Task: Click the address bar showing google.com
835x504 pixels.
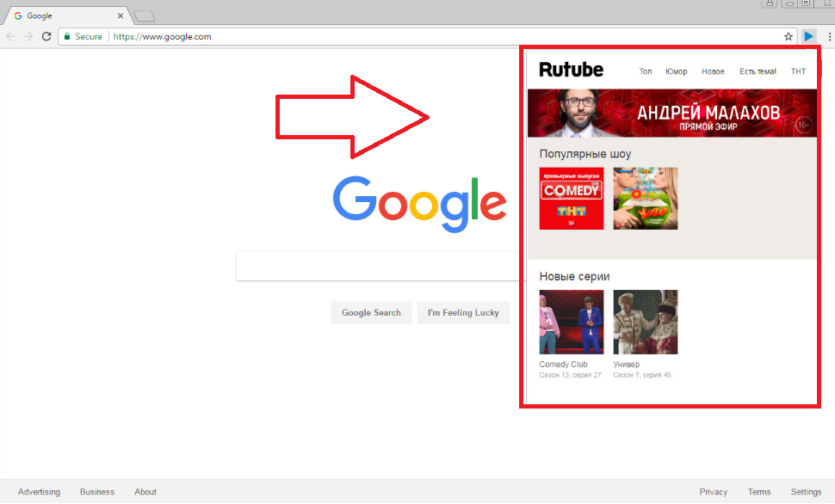Action: [426, 37]
